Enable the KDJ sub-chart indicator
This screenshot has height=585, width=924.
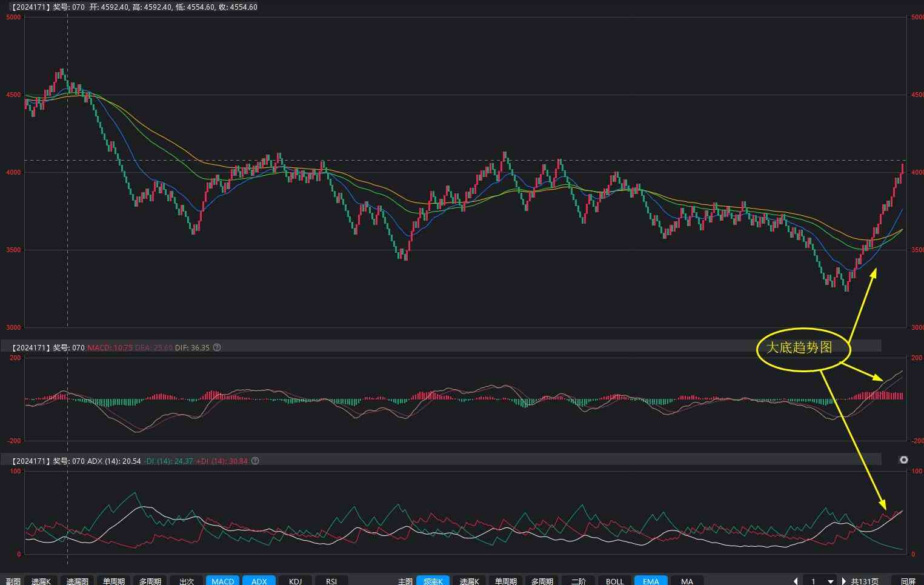[295, 581]
